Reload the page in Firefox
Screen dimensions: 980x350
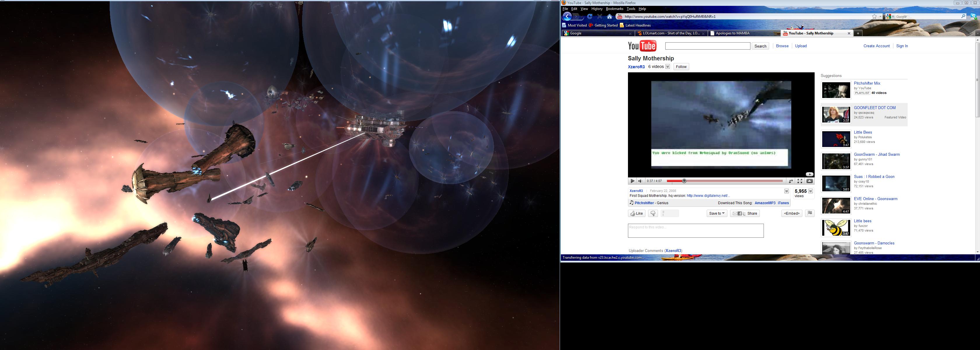[590, 16]
